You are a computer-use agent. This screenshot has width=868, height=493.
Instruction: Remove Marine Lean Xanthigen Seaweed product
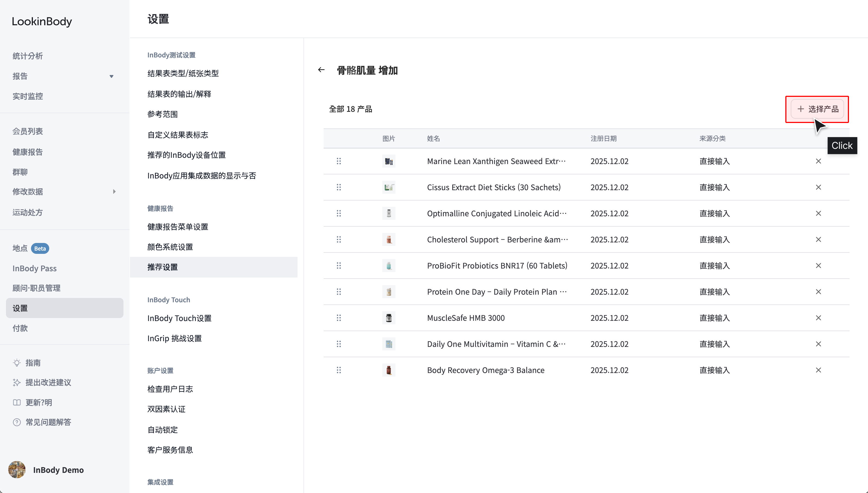(818, 161)
